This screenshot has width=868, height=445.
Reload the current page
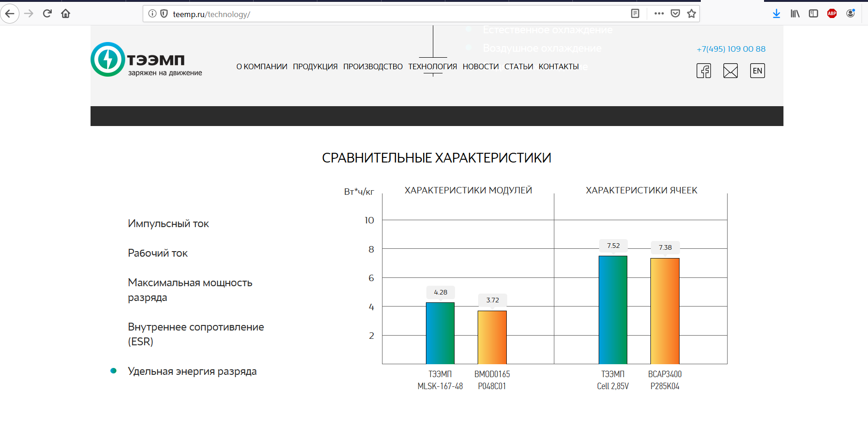(x=47, y=13)
